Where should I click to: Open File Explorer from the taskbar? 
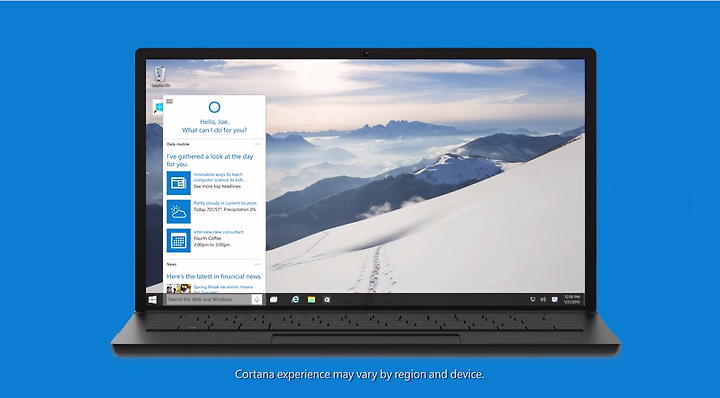(311, 299)
